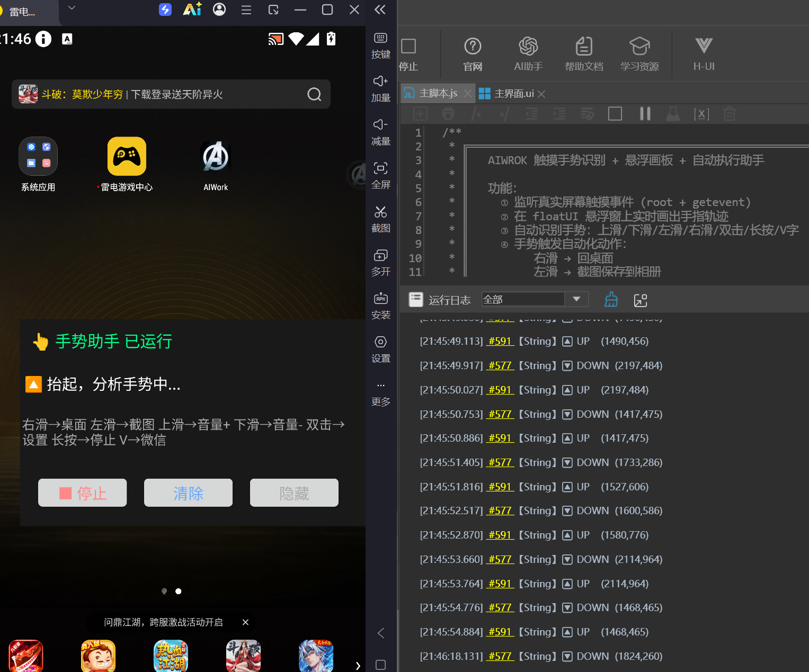809x672 pixels.
Task: Click the Android back arrow in emulator sidebar
Action: pos(380,633)
